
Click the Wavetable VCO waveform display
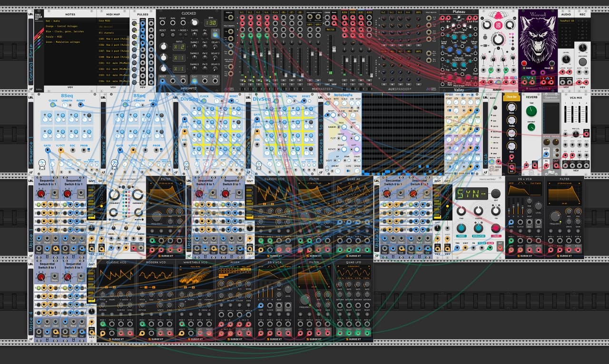coord(196,278)
